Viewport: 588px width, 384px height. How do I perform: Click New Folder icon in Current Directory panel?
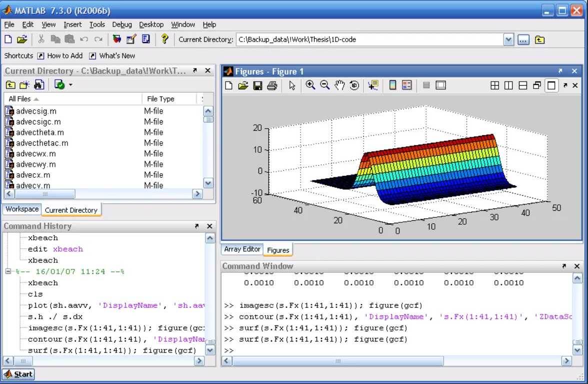coord(25,85)
